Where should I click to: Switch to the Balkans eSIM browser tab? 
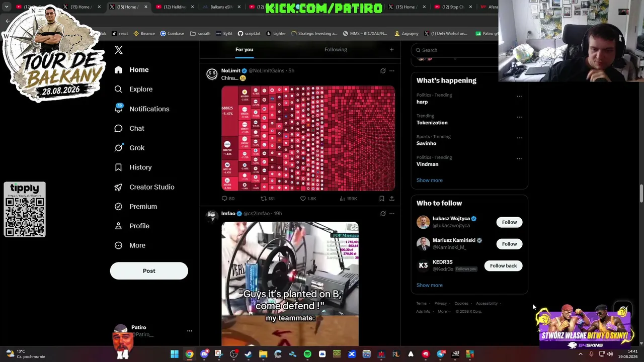[221, 7]
